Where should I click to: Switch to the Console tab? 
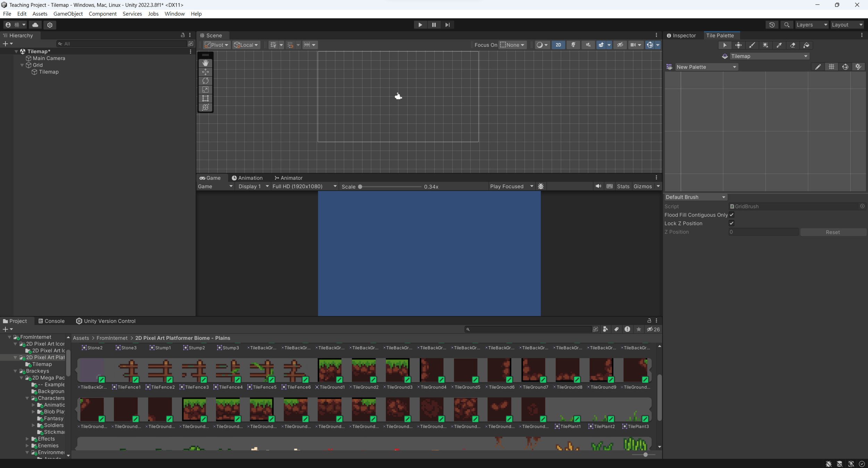(51, 321)
